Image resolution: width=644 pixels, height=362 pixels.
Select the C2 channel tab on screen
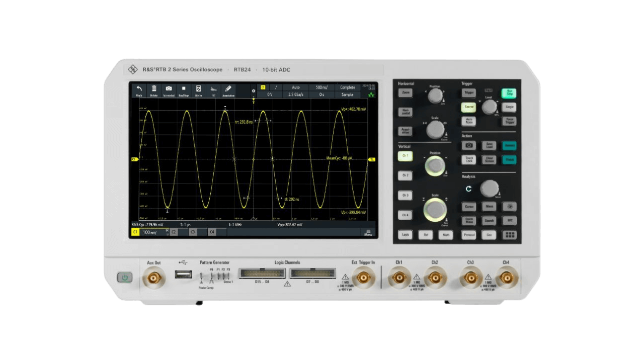coord(174,232)
